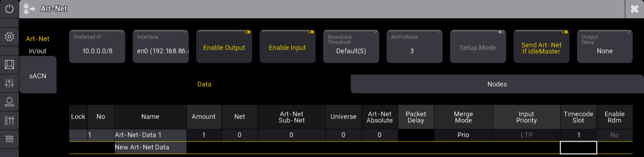Click the slider knobs icon in the sidebar
Screen dimensions: 644x157
pyautogui.click(x=9, y=120)
